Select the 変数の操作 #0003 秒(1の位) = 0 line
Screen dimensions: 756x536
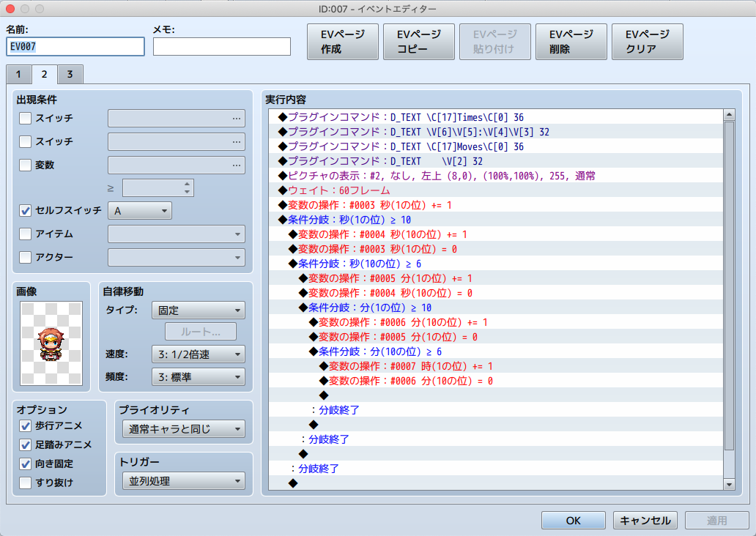coord(496,249)
